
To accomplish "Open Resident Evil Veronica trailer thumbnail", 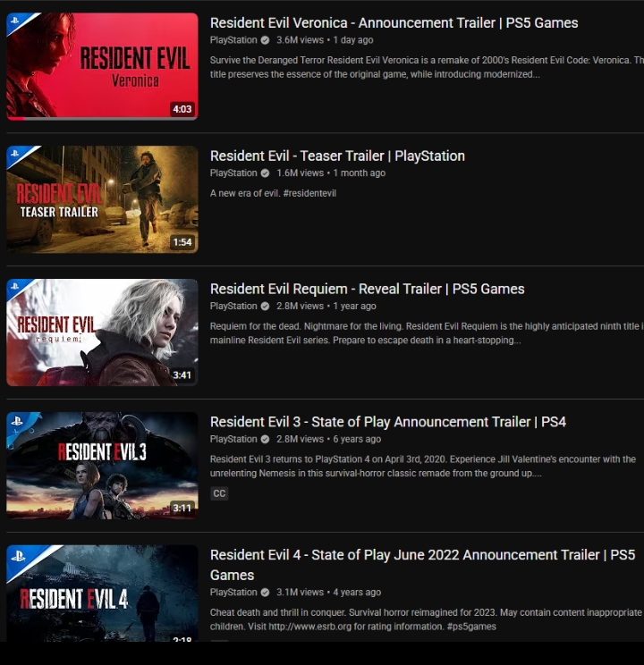I will coord(102,66).
